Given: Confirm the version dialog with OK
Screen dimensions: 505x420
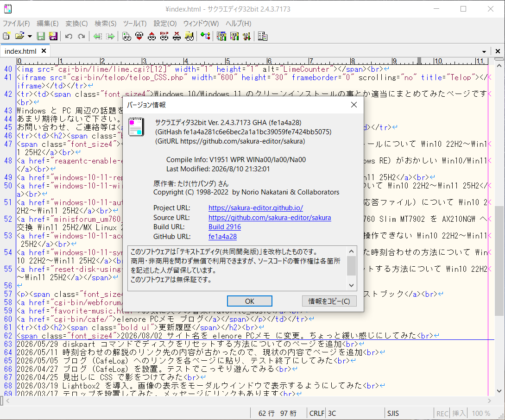Looking at the screenshot, I should point(250,301).
